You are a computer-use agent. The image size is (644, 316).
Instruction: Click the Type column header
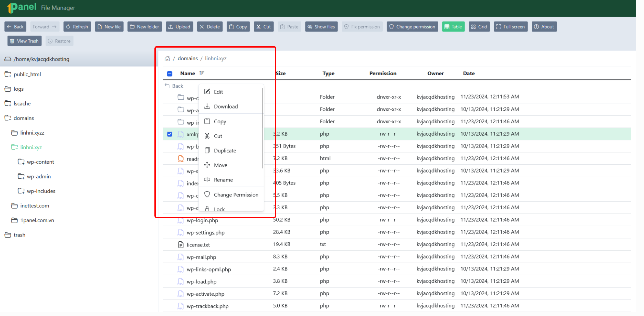point(328,73)
